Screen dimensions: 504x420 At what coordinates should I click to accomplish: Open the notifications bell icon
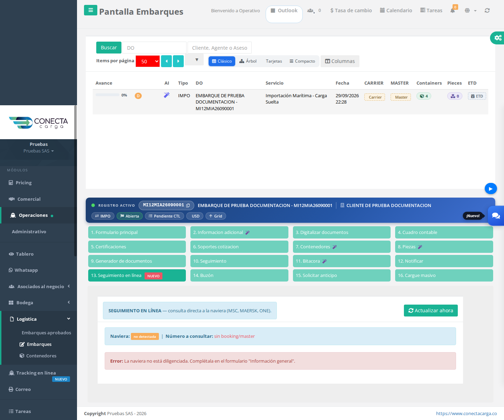[x=453, y=10]
